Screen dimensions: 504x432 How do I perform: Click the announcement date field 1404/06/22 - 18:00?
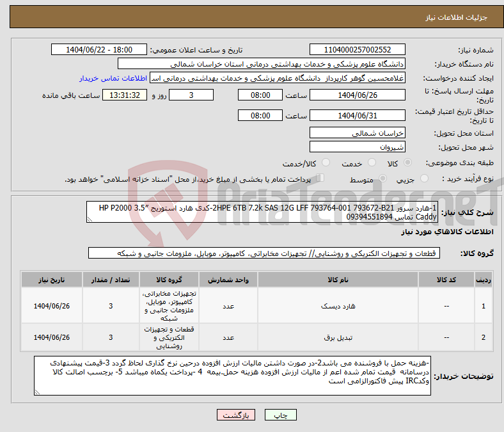coord(99,49)
